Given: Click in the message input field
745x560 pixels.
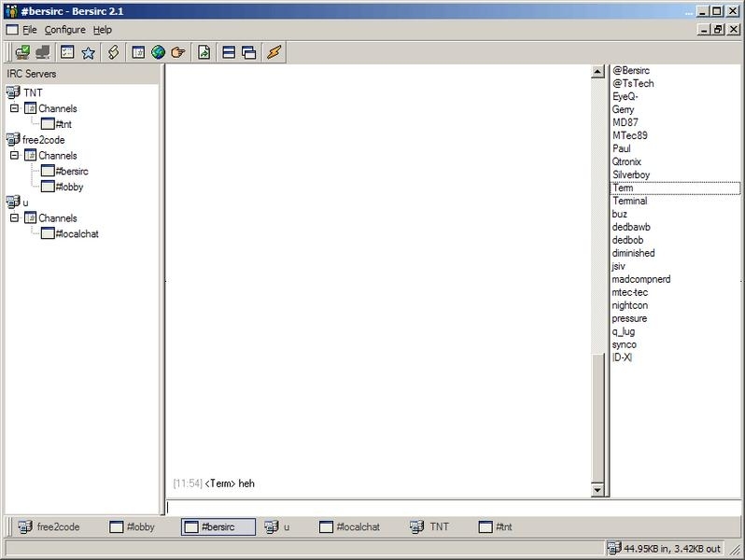Looking at the screenshot, I should click(454, 508).
